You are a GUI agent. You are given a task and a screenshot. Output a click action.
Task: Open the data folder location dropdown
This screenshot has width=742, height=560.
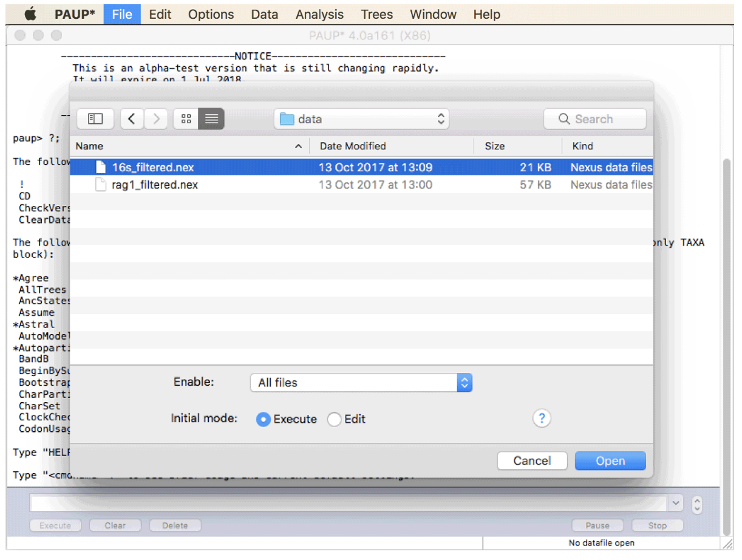coord(361,119)
